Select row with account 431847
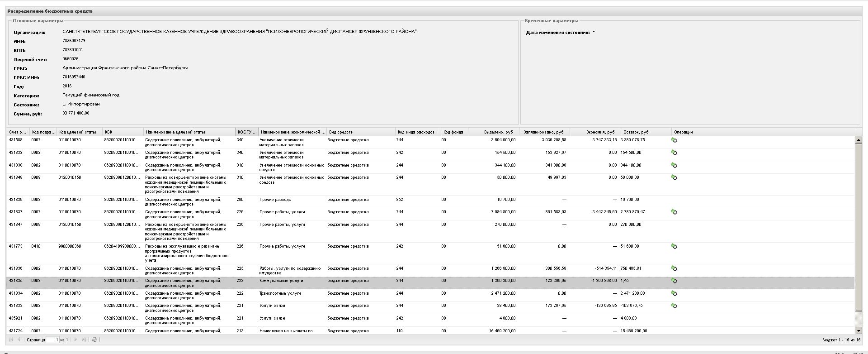The height and width of the screenshot is (354, 868). [430, 231]
